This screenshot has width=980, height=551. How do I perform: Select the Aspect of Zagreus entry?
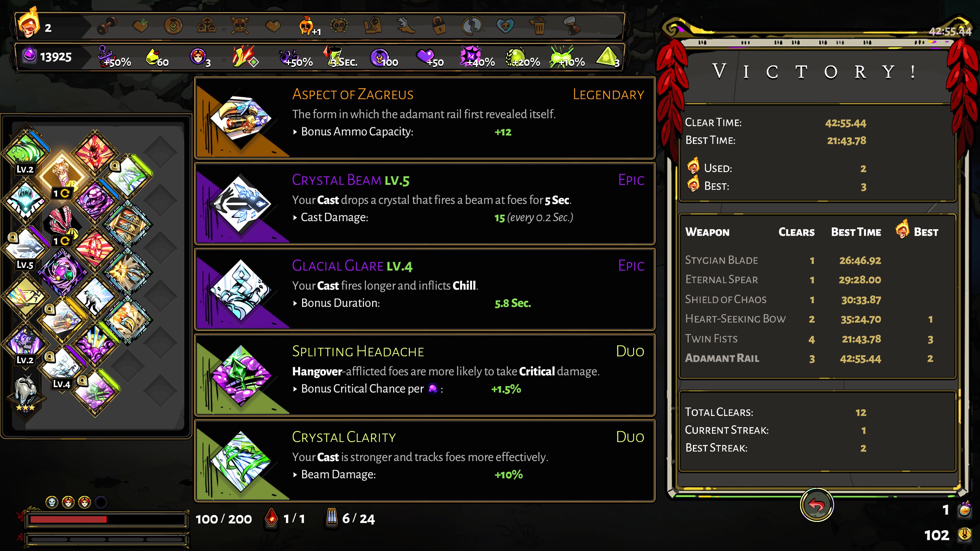point(425,118)
